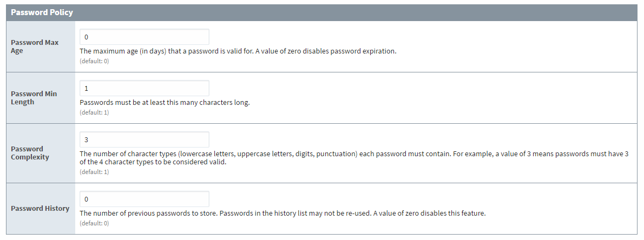Click the default hint under Password Min Length
The width and height of the screenshot is (644, 240).
tap(94, 112)
